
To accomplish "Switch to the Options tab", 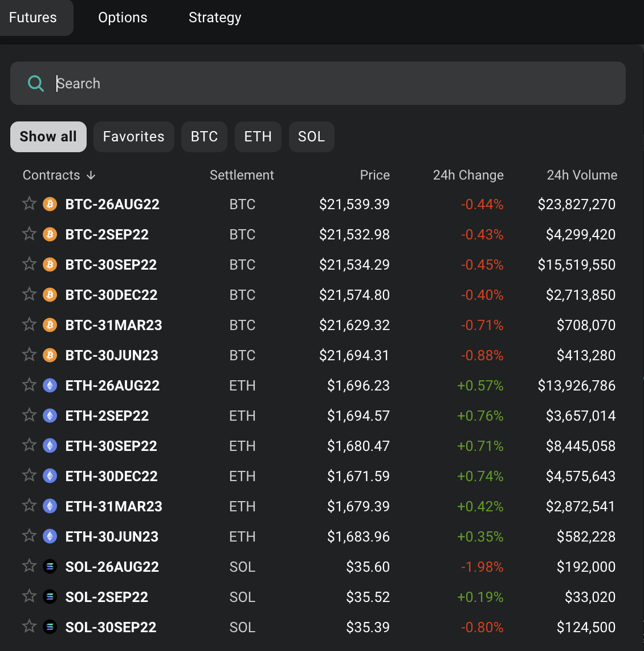I will [123, 18].
